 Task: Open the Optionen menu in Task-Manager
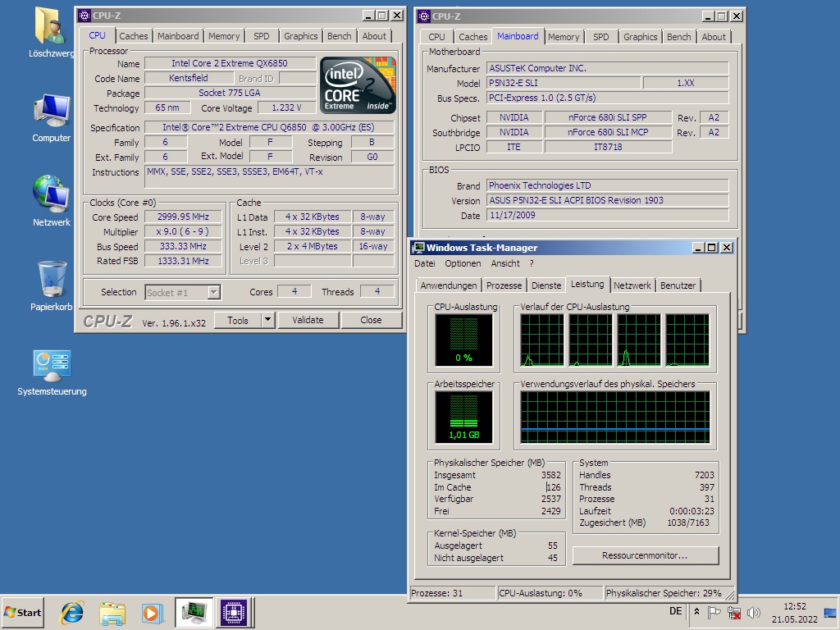(463, 263)
